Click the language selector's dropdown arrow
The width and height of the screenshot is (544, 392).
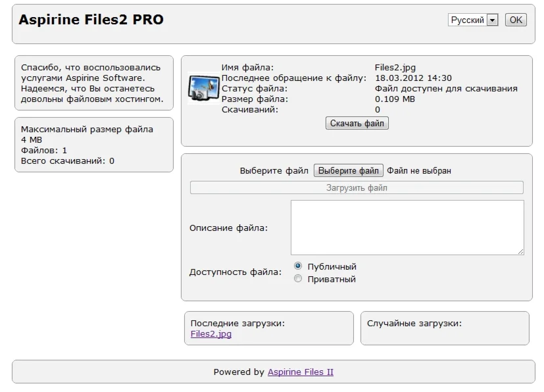click(492, 20)
